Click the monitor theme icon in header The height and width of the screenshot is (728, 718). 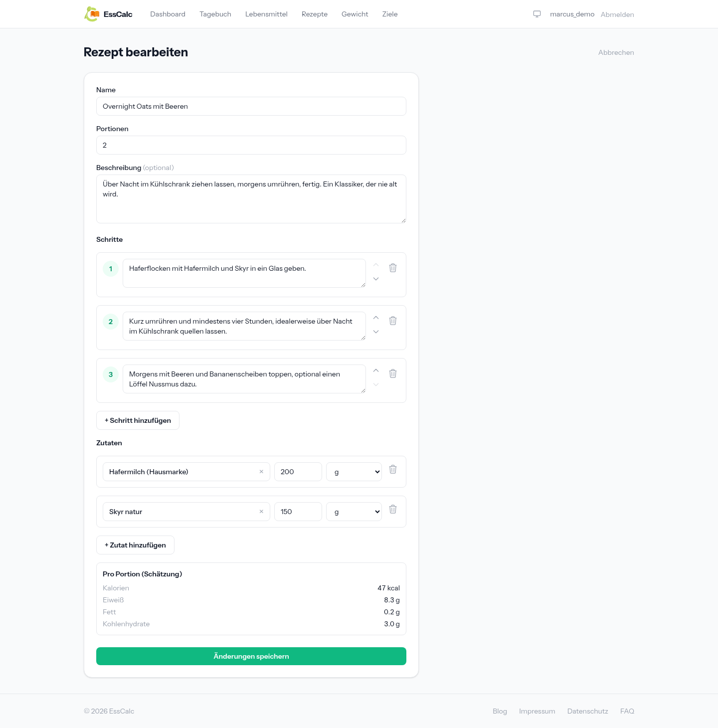[537, 14]
